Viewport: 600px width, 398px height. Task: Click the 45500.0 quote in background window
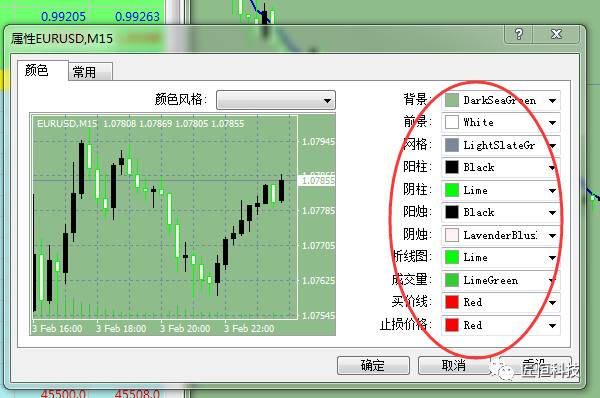click(x=64, y=393)
